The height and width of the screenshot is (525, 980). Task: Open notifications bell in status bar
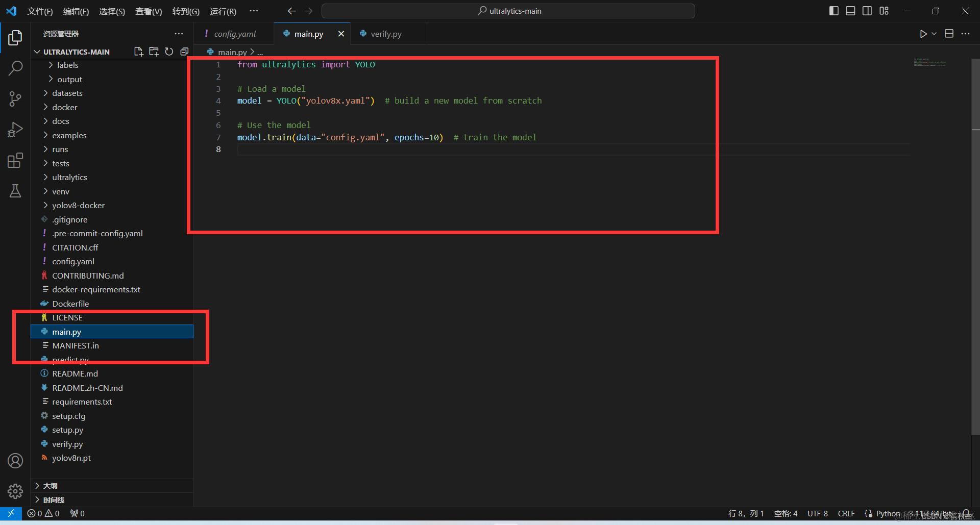tap(966, 513)
